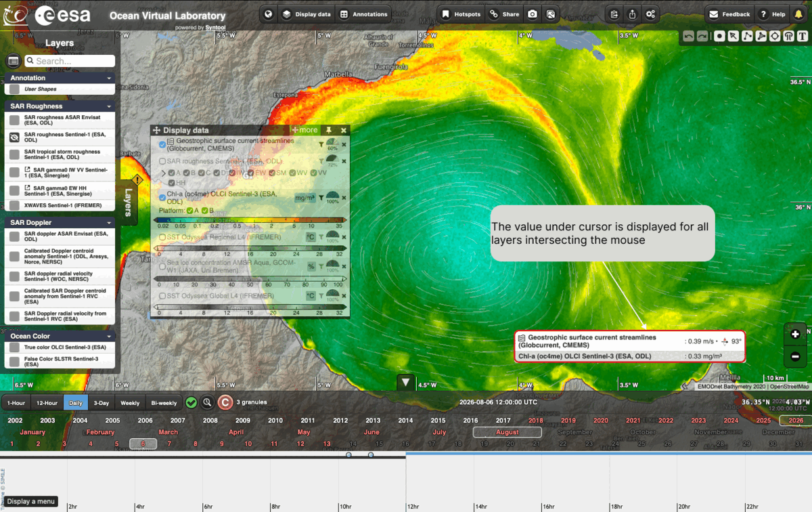This screenshot has width=812, height=512.
Task: Expand SAR roughness mode options chevron
Action: click(x=163, y=173)
